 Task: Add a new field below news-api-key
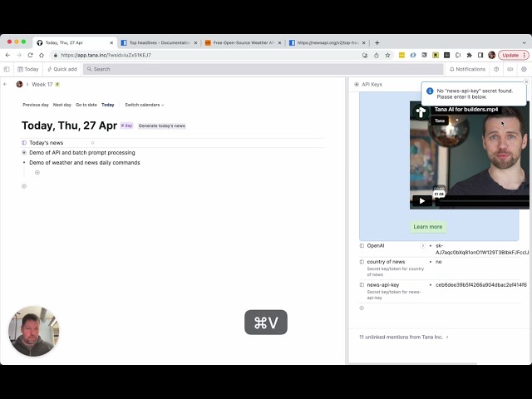point(362,308)
